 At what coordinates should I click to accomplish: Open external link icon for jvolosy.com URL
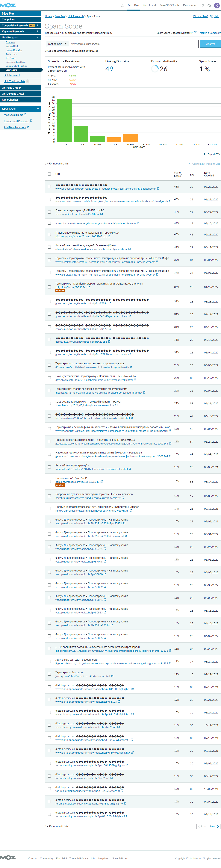(x=112, y=676)
